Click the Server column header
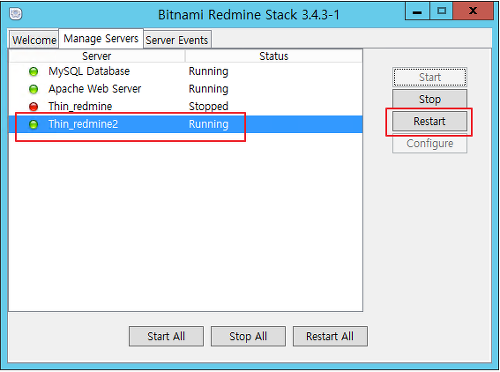500x372 pixels. 97,56
